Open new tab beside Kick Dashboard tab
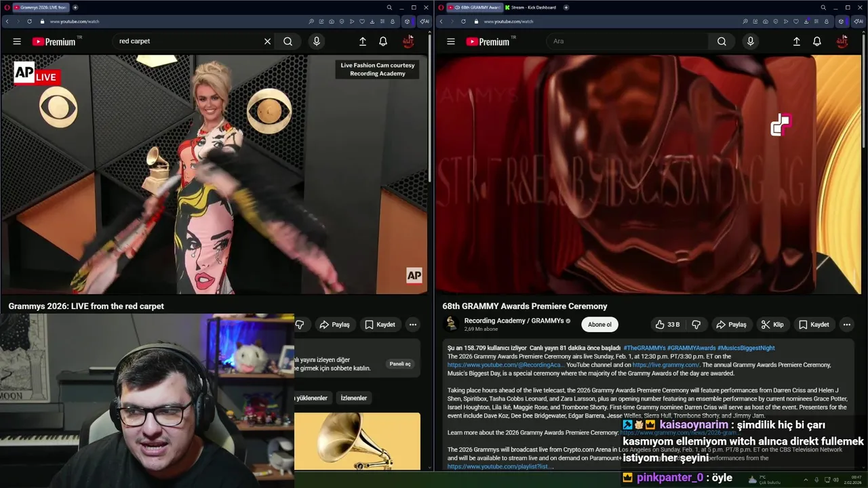 pyautogui.click(x=566, y=7)
